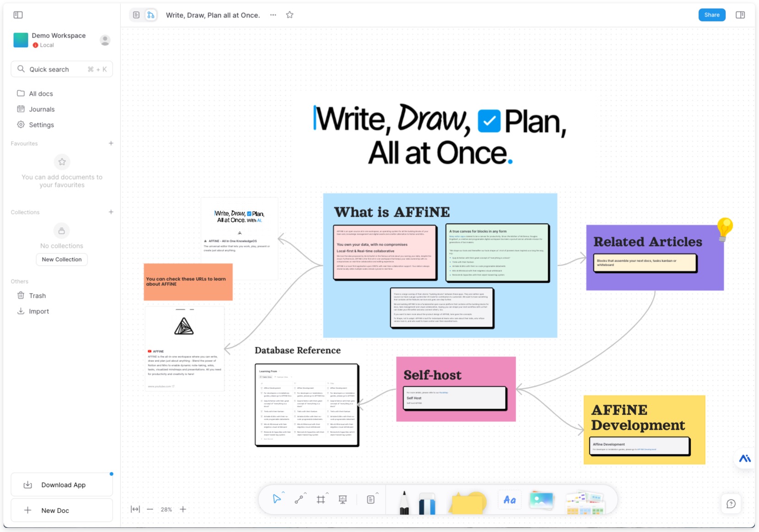Select the connector tool
This screenshot has height=532, width=759.
299,499
